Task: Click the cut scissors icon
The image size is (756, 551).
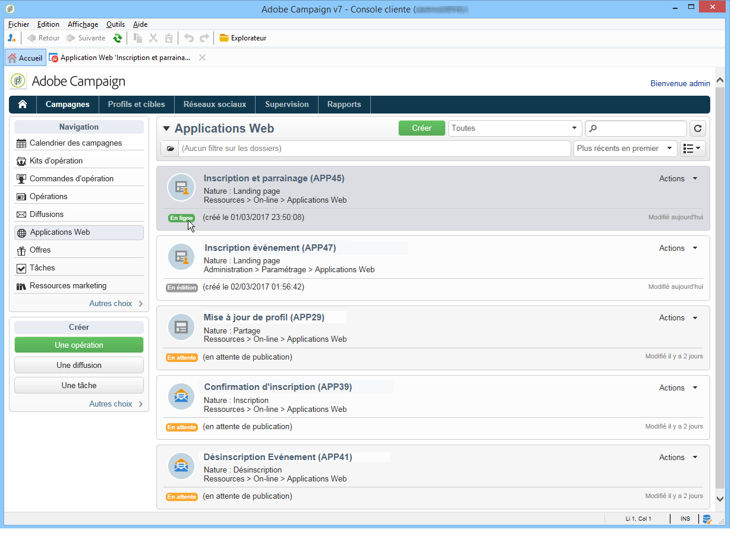Action: pyautogui.click(x=153, y=38)
